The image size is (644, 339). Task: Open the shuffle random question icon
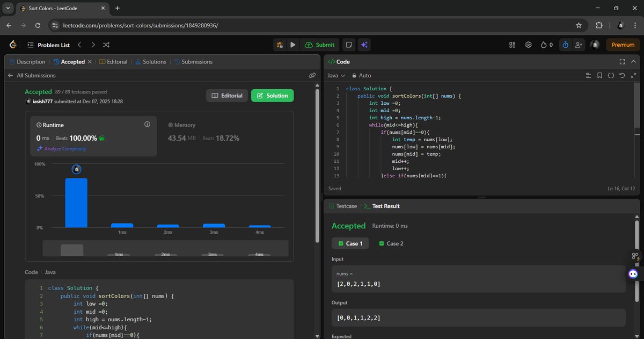coord(106,45)
